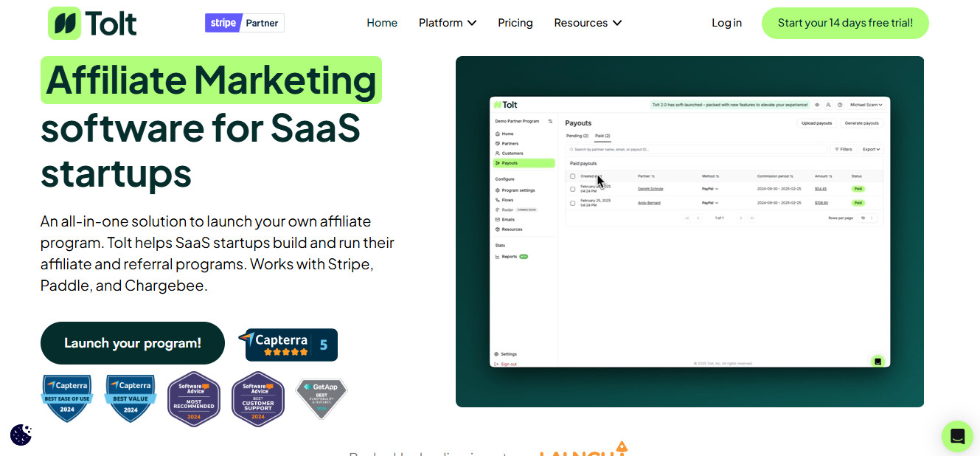The width and height of the screenshot is (980, 456).
Task: Open the Andy Bernard partner link
Action: [649, 203]
